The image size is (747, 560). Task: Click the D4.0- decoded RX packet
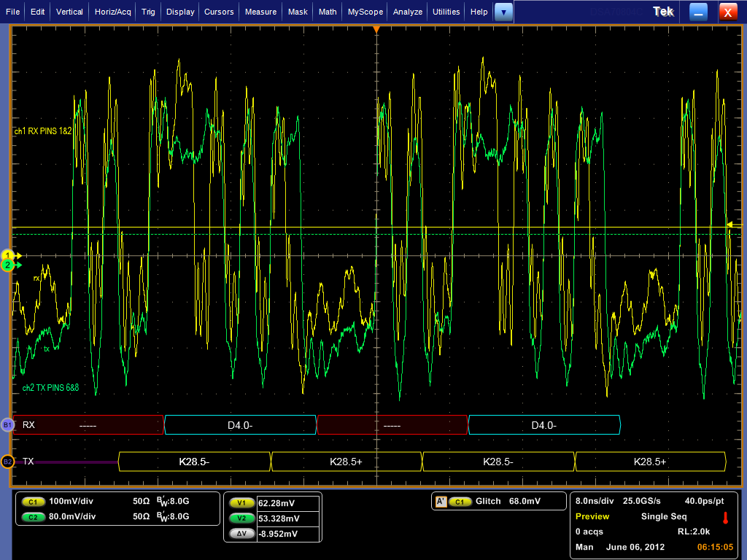[241, 424]
